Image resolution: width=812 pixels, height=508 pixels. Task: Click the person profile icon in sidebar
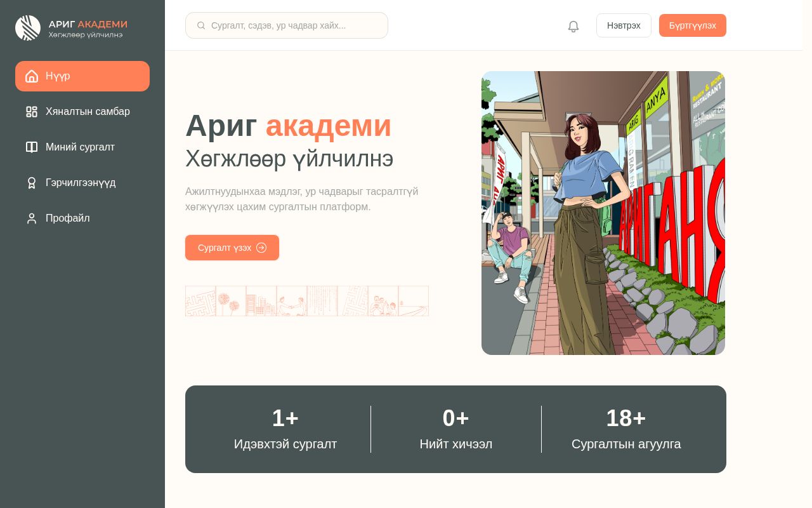pyautogui.click(x=32, y=218)
